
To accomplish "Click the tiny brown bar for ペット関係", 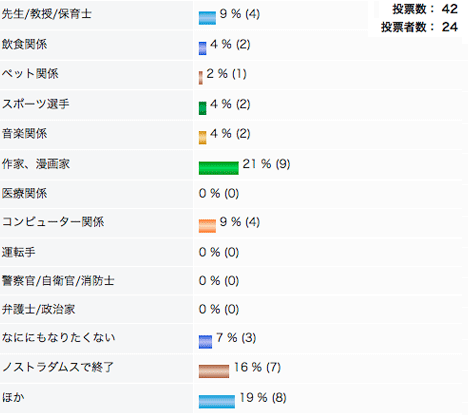I will (x=201, y=78).
